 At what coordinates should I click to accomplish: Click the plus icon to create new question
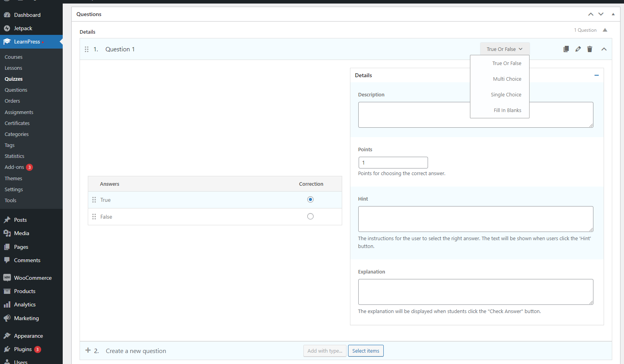pyautogui.click(x=88, y=351)
